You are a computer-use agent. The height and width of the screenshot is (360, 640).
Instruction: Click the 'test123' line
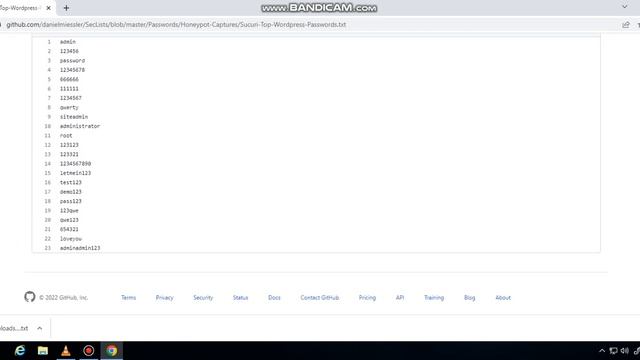click(x=71, y=182)
